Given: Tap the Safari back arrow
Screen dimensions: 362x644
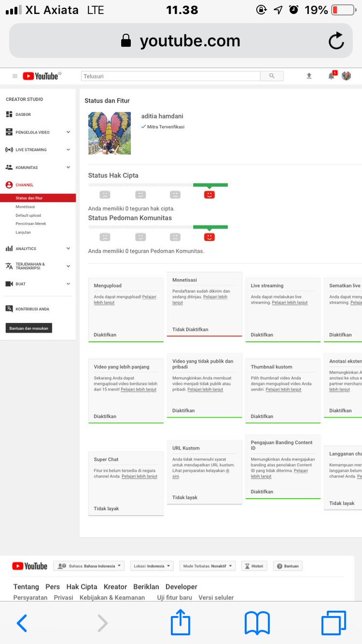Looking at the screenshot, I should pos(22,623).
